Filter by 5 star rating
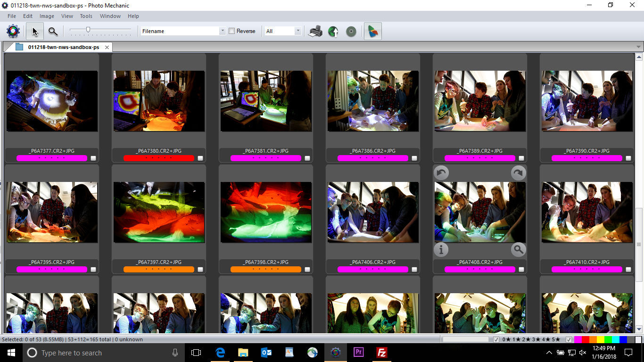Viewport: 644px width, 362px height. 556,339
